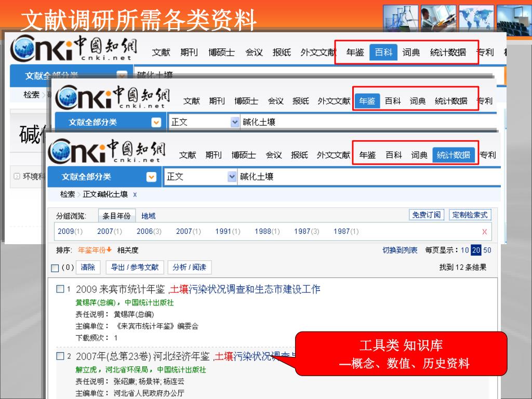Select 外文文献 tab in front window
Viewport: 532px width, 399px height.
coord(333,155)
